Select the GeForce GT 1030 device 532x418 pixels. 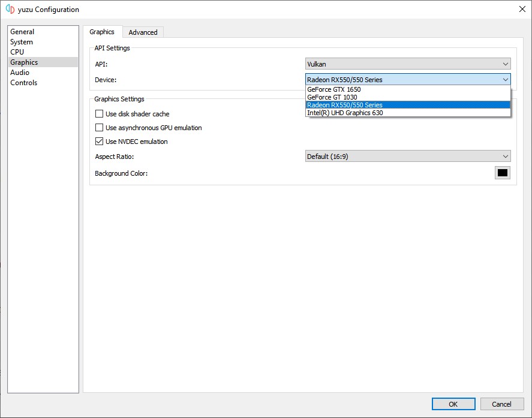coord(360,97)
